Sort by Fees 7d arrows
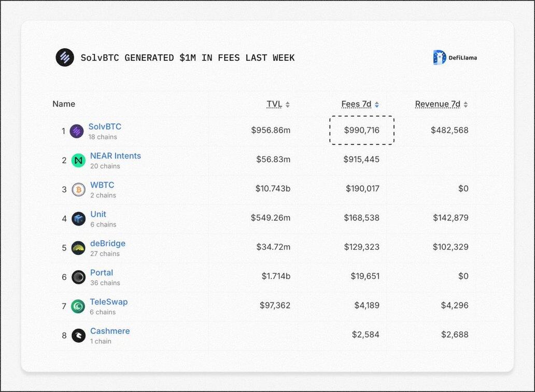The height and width of the screenshot is (392, 535). pyautogui.click(x=377, y=105)
